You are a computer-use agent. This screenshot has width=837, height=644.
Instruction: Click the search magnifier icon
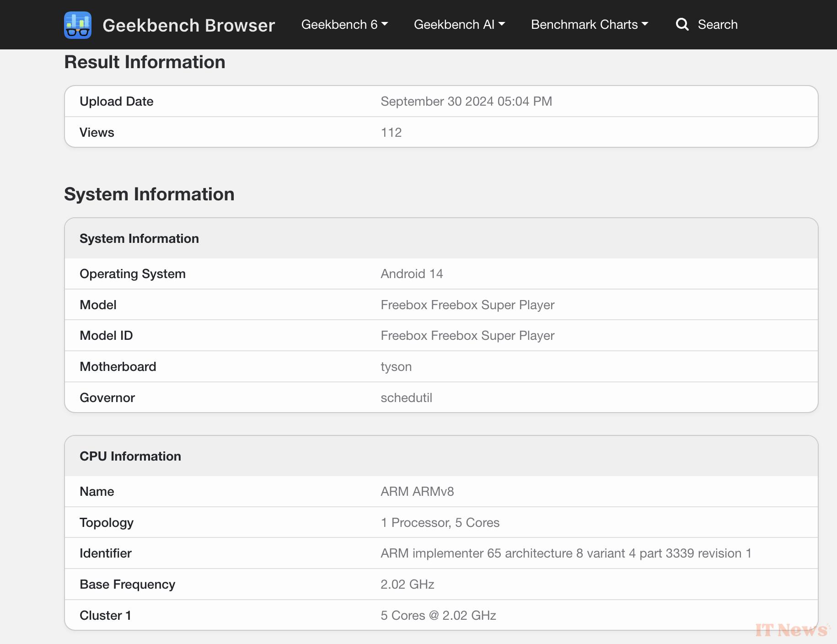coord(682,25)
